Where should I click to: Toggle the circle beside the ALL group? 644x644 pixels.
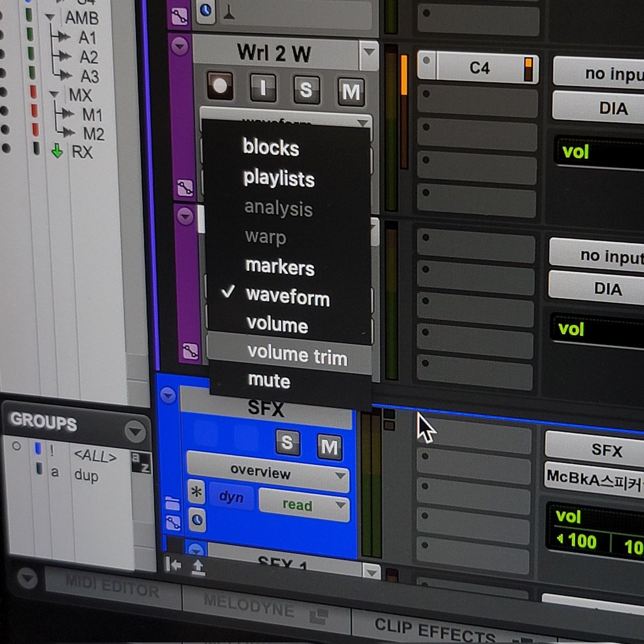pos(17,446)
